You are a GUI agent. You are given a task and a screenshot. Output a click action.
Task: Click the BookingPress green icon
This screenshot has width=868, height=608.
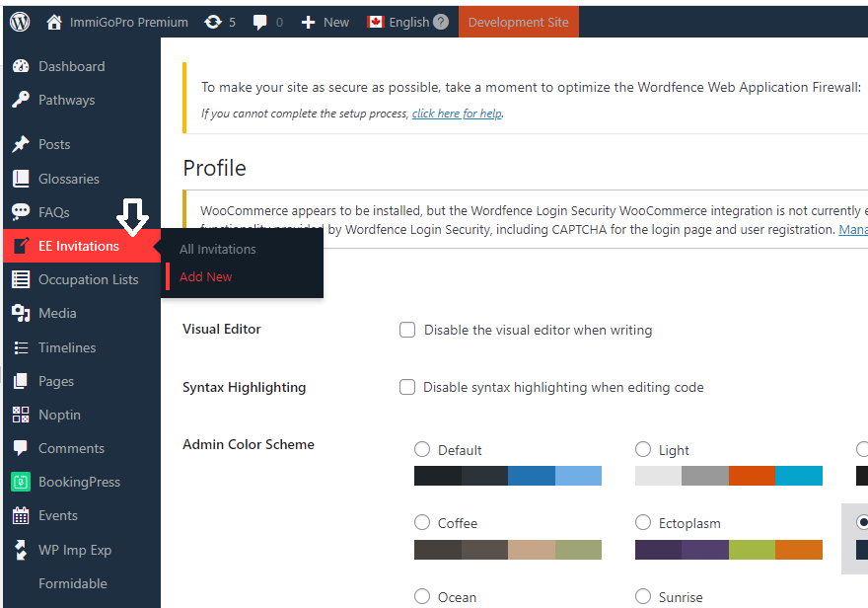click(21, 482)
